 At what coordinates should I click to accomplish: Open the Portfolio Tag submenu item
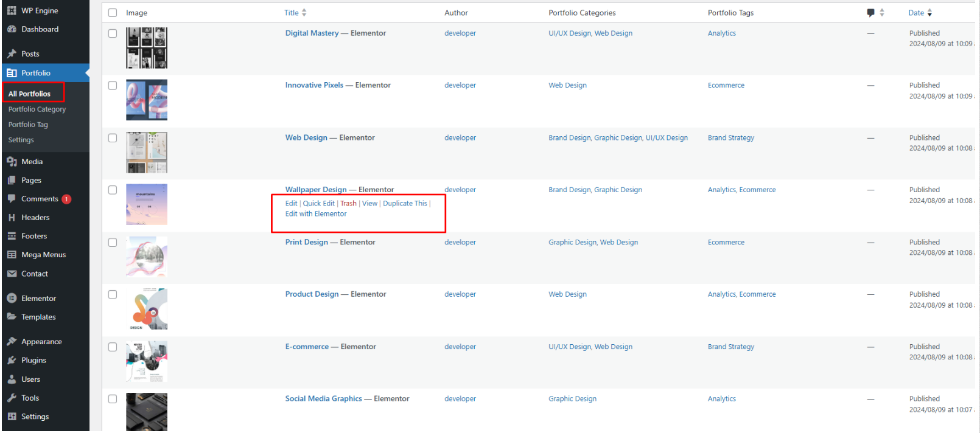coord(28,125)
